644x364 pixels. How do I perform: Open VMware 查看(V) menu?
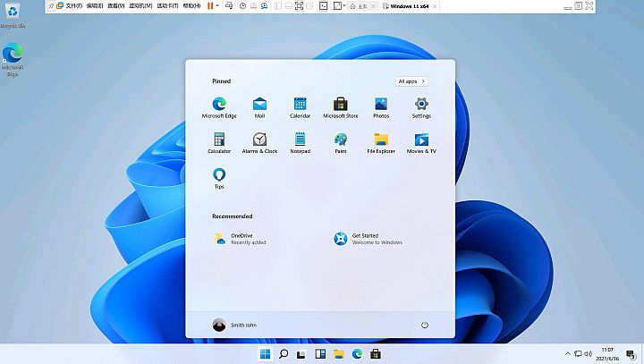[x=115, y=6]
